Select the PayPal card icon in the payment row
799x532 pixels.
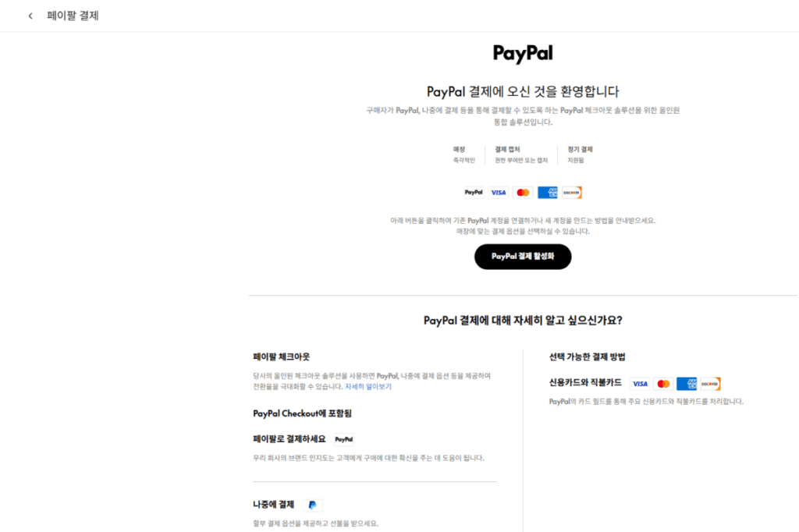(x=473, y=192)
